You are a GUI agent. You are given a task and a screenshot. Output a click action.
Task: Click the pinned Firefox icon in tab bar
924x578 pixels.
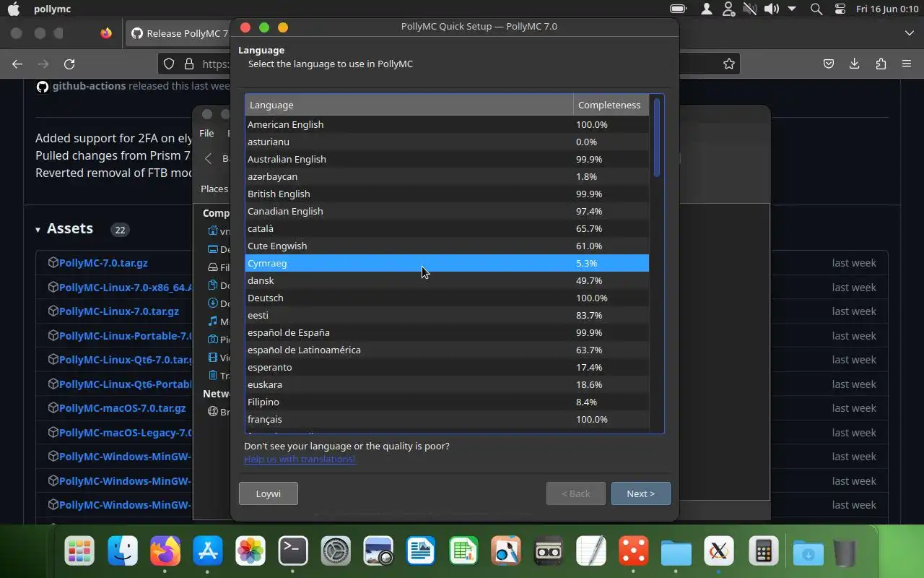click(x=106, y=33)
